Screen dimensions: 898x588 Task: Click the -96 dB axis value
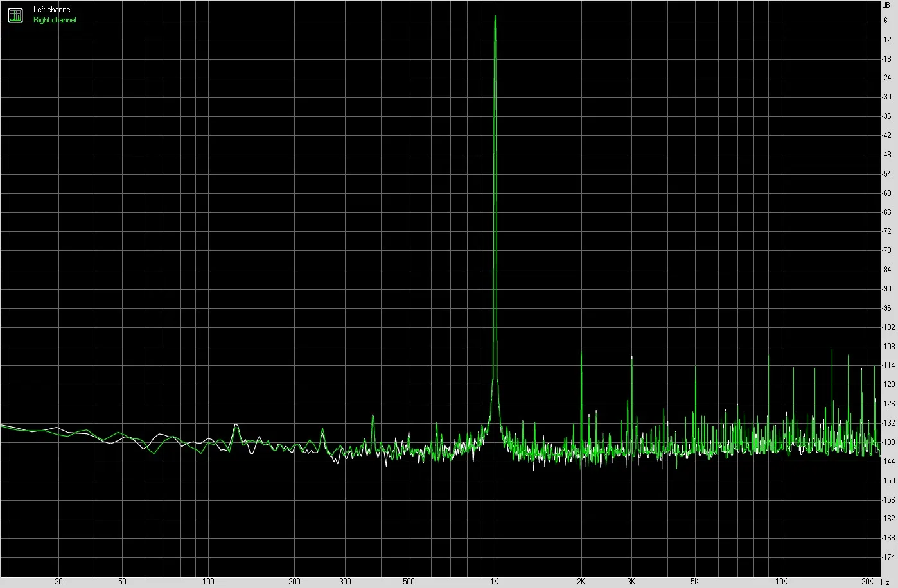point(886,308)
